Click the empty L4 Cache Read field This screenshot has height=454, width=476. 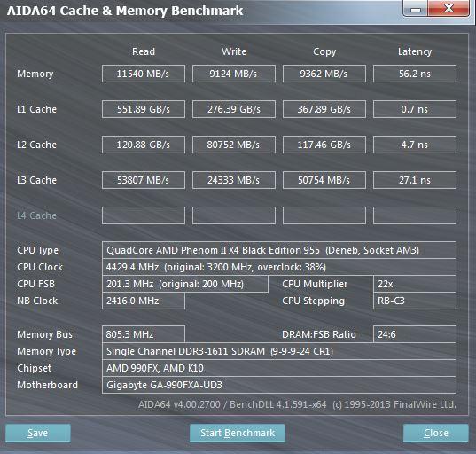(144, 215)
